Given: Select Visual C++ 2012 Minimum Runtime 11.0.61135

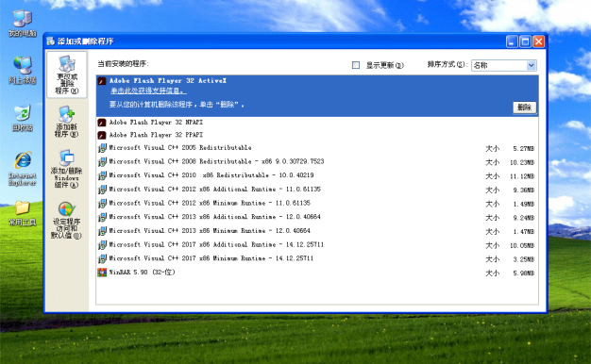Looking at the screenshot, I should 317,204.
